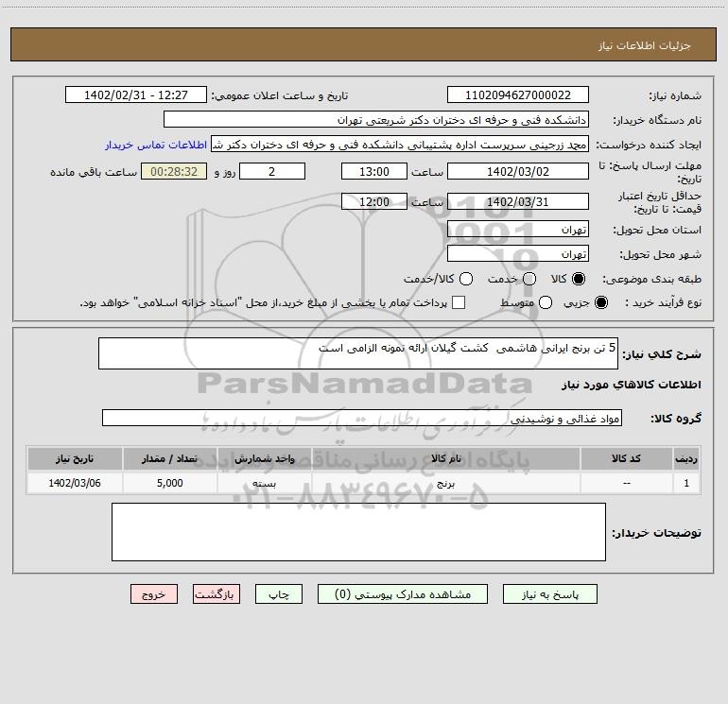
Task: Click quantity cell 5,000
Action: [169, 483]
